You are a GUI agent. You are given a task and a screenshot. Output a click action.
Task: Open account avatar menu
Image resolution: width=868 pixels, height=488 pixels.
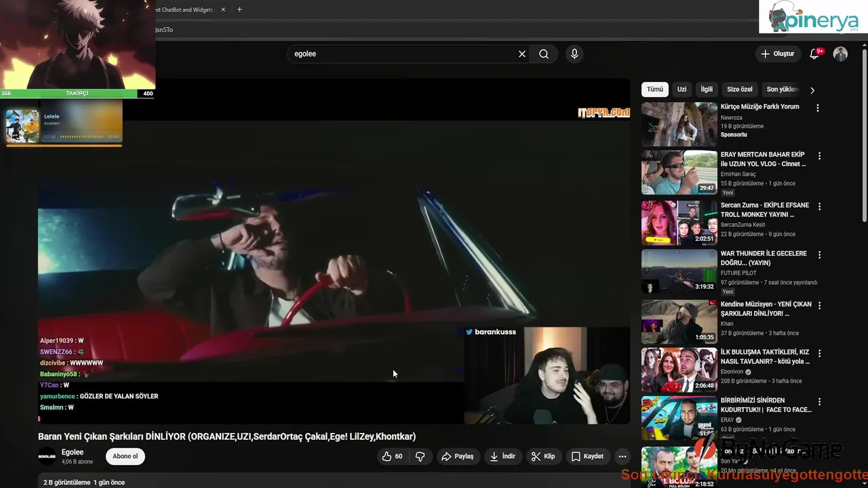pos(840,54)
